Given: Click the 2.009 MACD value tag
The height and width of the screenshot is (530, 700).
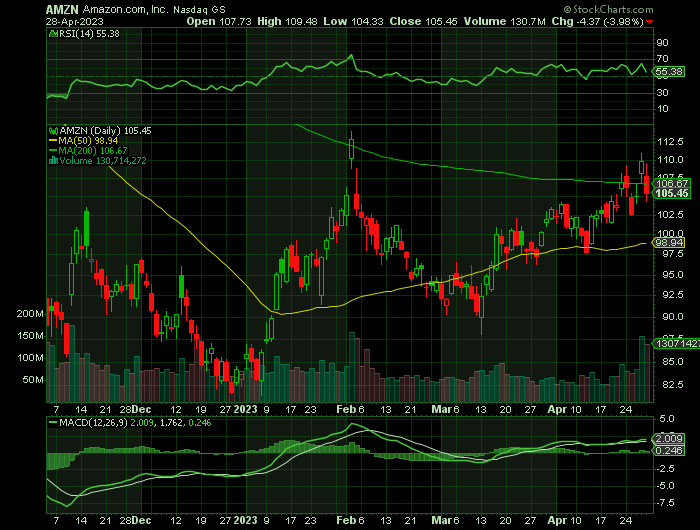Looking at the screenshot, I should (x=669, y=438).
